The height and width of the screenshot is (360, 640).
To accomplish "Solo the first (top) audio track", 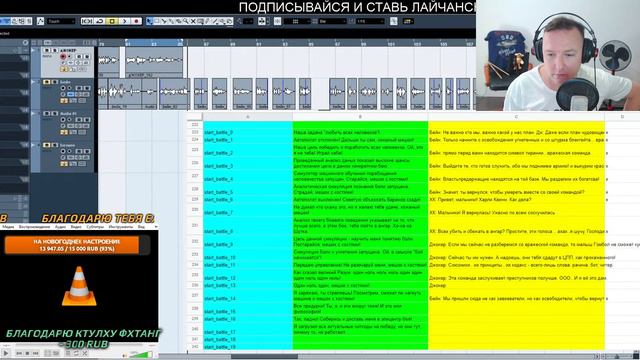I will click(54, 50).
